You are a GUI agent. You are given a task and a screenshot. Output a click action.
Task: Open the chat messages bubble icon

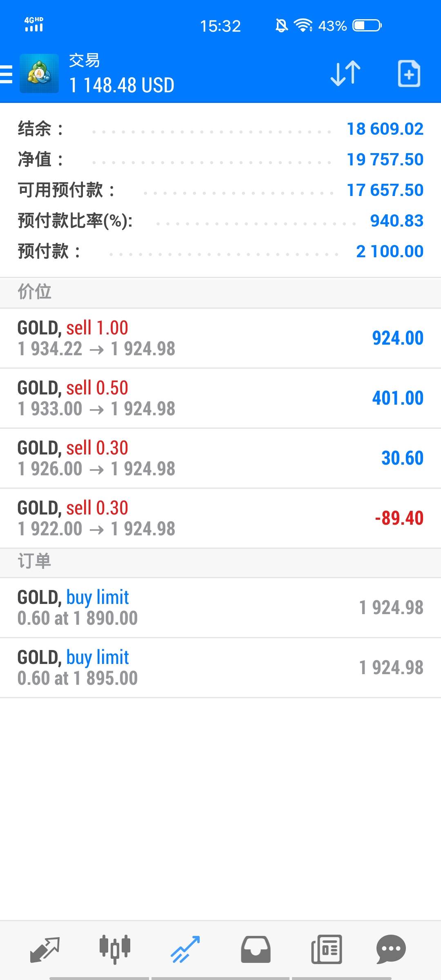[391, 949]
